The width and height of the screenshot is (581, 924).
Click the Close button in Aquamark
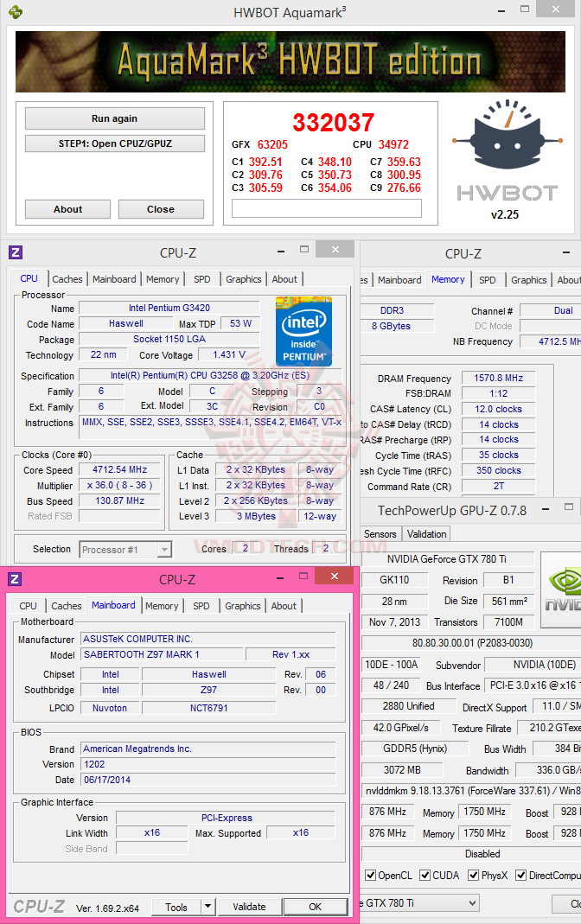tap(161, 209)
